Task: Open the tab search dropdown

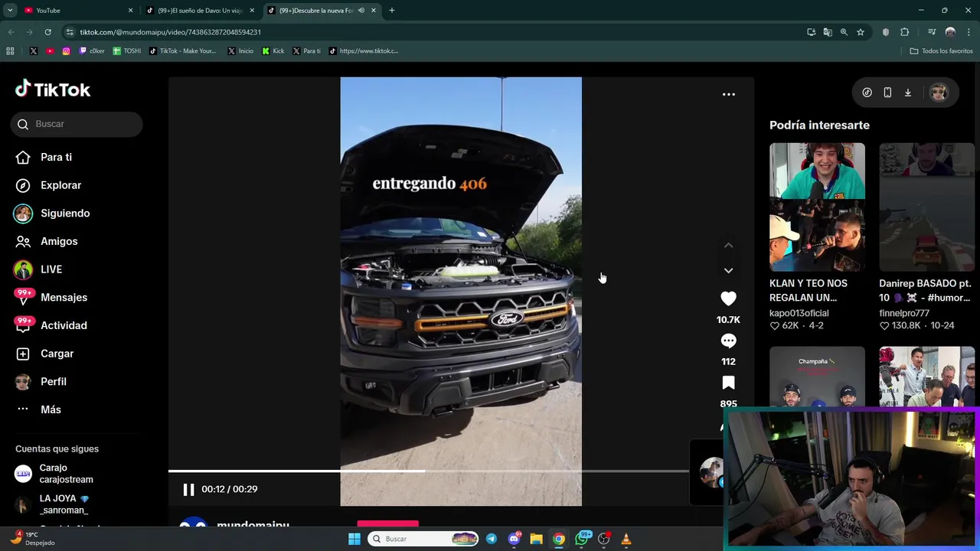Action: (x=10, y=11)
